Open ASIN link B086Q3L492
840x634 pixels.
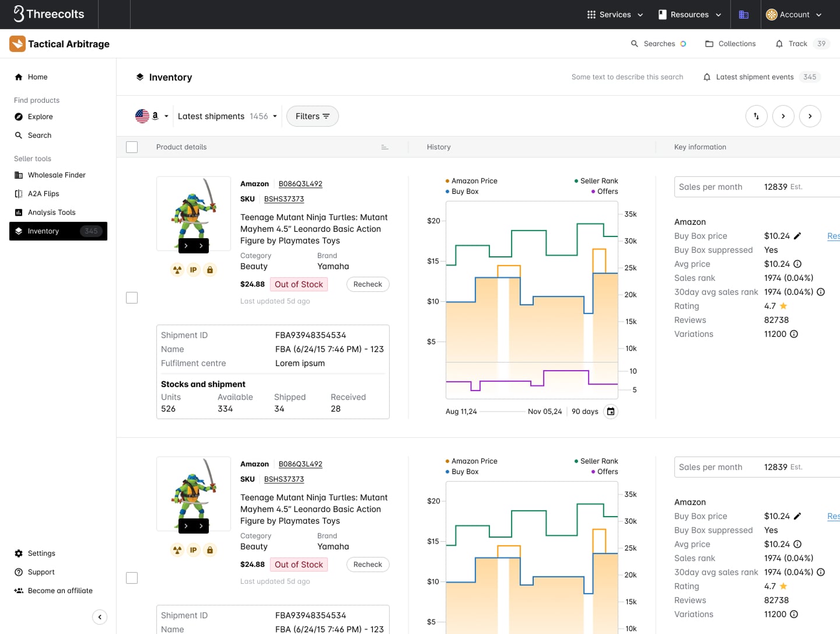click(300, 183)
